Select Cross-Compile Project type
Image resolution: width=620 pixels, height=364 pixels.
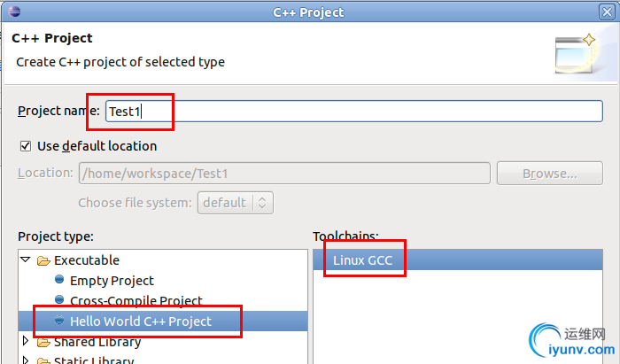coord(136,301)
